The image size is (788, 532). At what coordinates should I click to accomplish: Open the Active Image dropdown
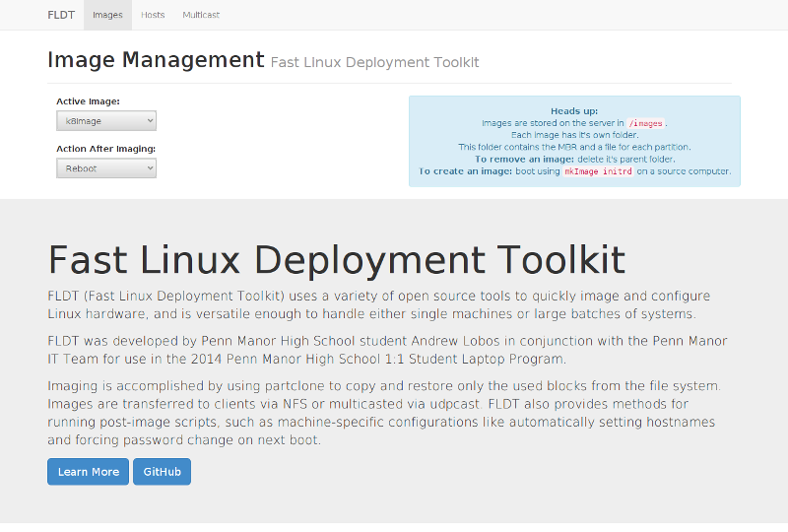tap(106, 120)
